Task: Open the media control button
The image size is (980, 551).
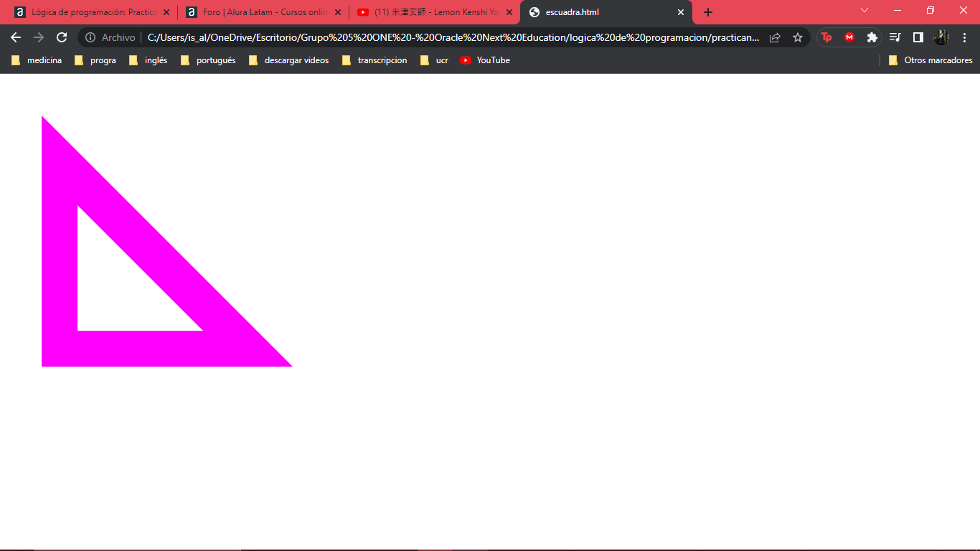Action: pos(895,37)
